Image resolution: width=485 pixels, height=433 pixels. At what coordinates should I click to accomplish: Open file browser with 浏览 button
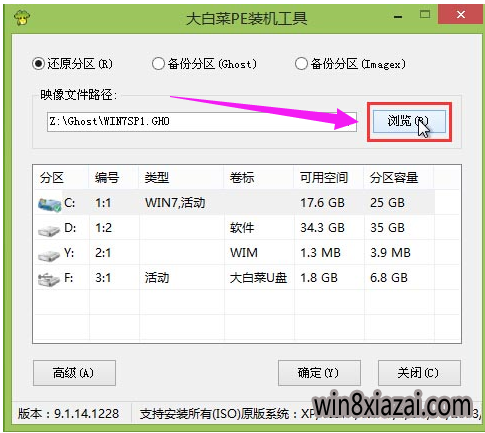click(x=409, y=122)
